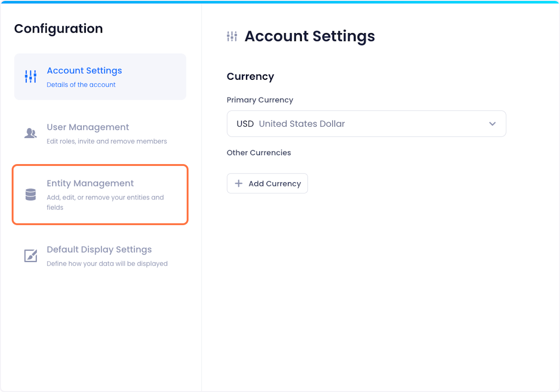The image size is (560, 392).
Task: Click the Default Display Settings edit icon
Action: coord(30,255)
